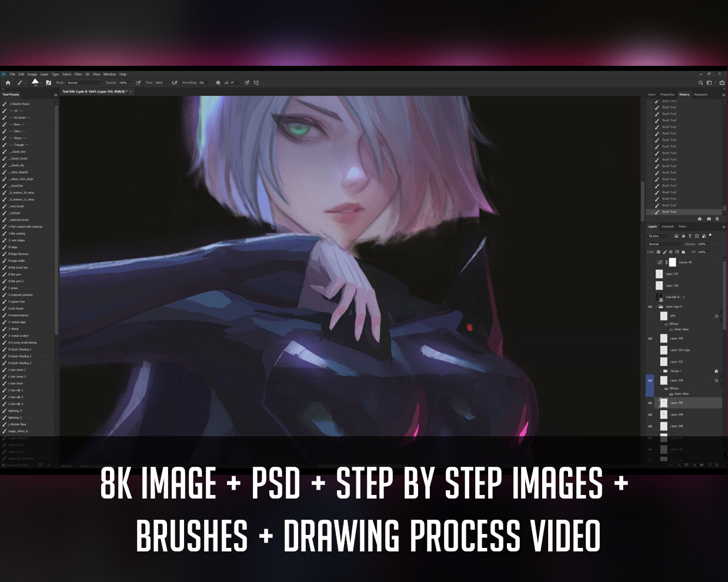Open the Filter menu
This screenshot has height=582, width=728.
(x=78, y=74)
